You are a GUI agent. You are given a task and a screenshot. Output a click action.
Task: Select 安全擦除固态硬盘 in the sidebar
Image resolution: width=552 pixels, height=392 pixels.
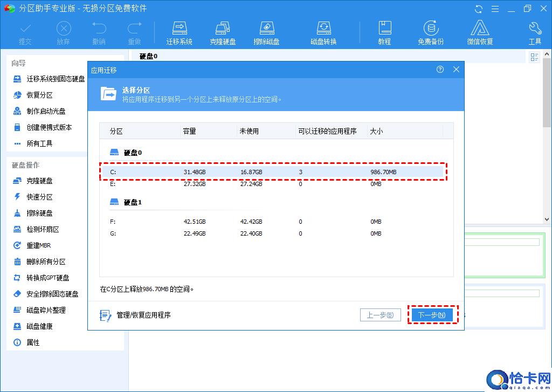pos(45,294)
